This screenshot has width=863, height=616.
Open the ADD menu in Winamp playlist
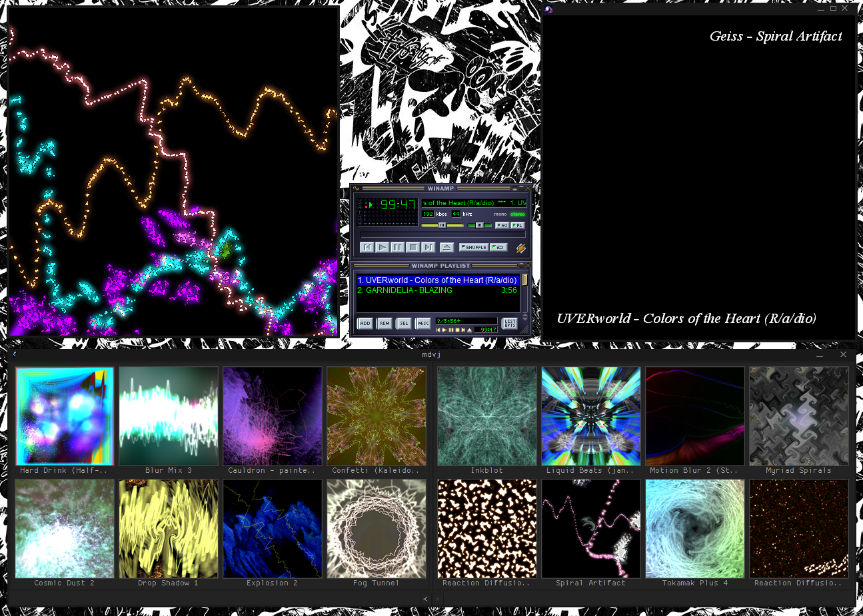(365, 323)
